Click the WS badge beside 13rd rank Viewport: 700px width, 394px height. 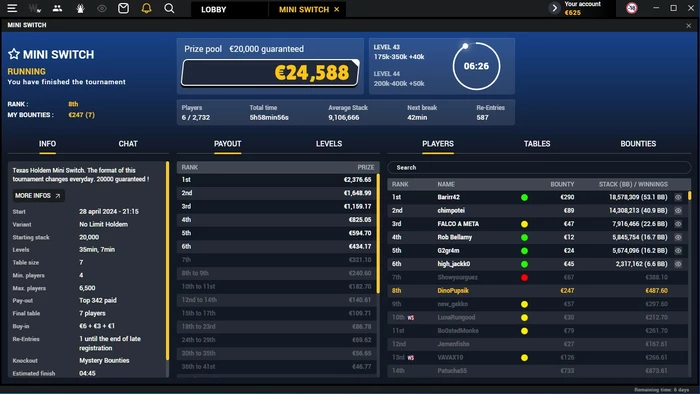click(411, 358)
